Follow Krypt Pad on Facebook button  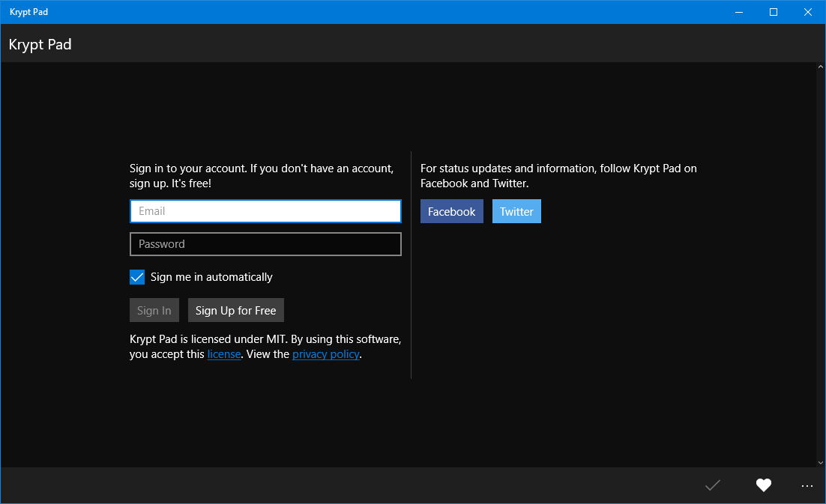pyautogui.click(x=451, y=211)
